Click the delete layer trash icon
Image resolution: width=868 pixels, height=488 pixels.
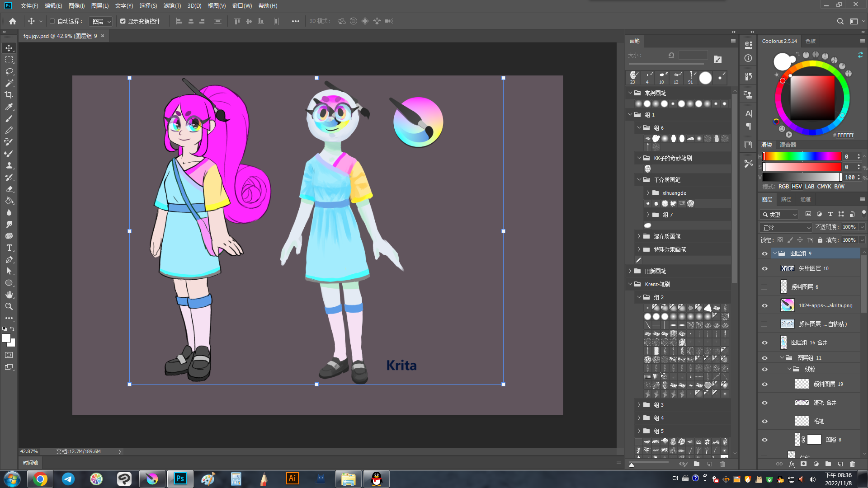(x=852, y=464)
